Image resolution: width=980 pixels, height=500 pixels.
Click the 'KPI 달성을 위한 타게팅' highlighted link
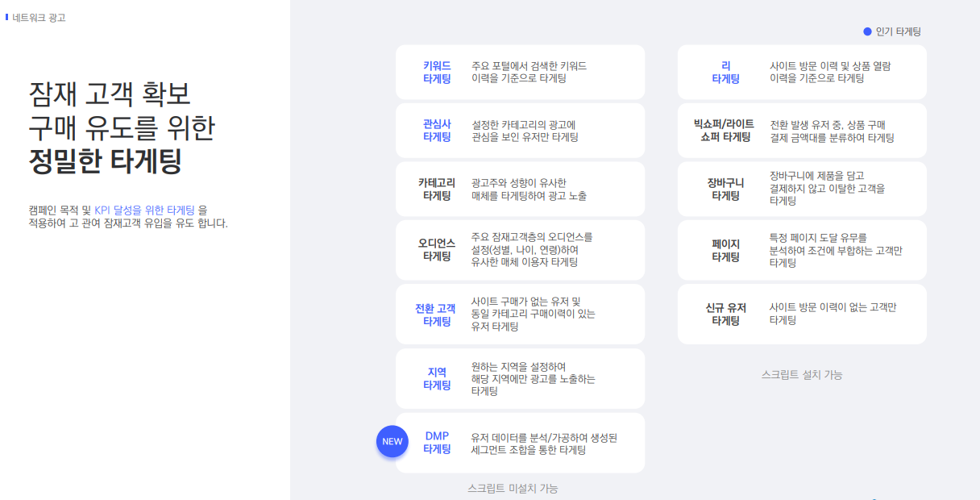click(x=144, y=210)
